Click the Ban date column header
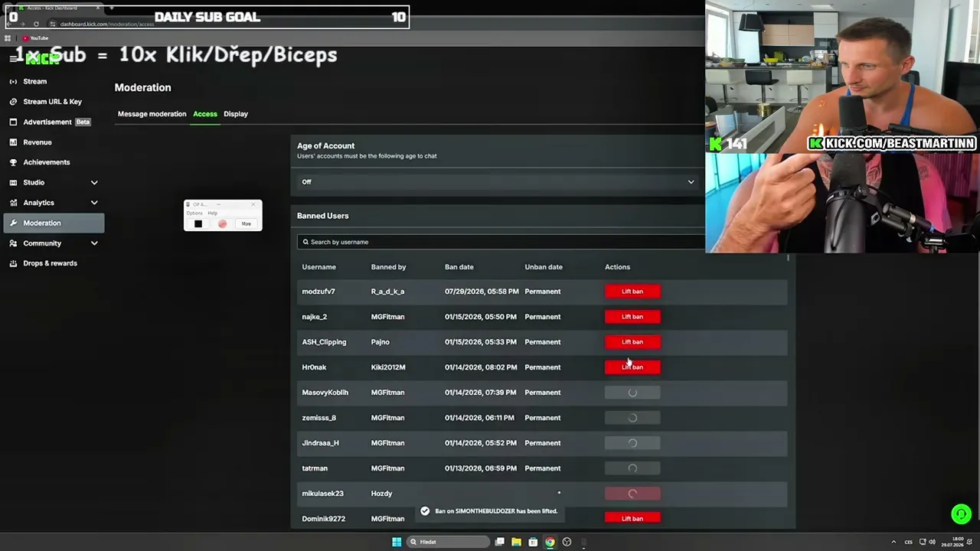Image resolution: width=980 pixels, height=551 pixels. (x=459, y=267)
